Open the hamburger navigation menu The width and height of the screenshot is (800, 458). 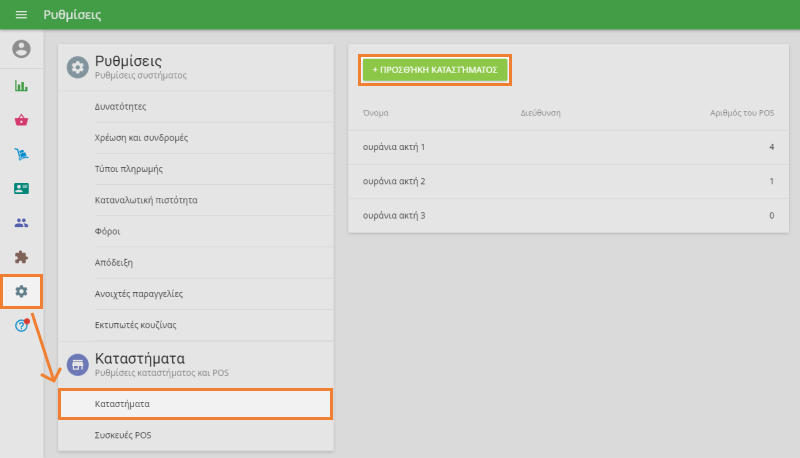click(21, 15)
